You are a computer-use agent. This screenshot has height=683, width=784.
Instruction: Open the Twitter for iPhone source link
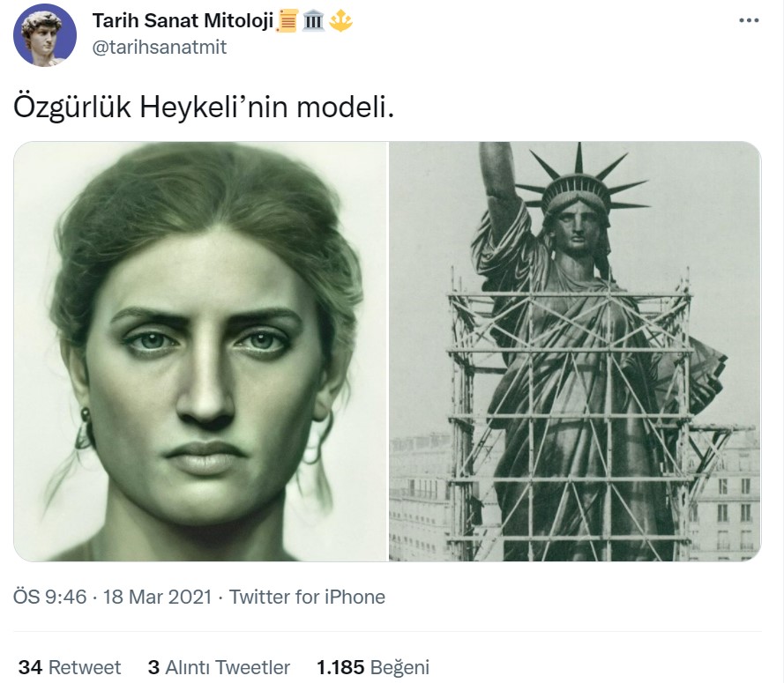click(307, 597)
